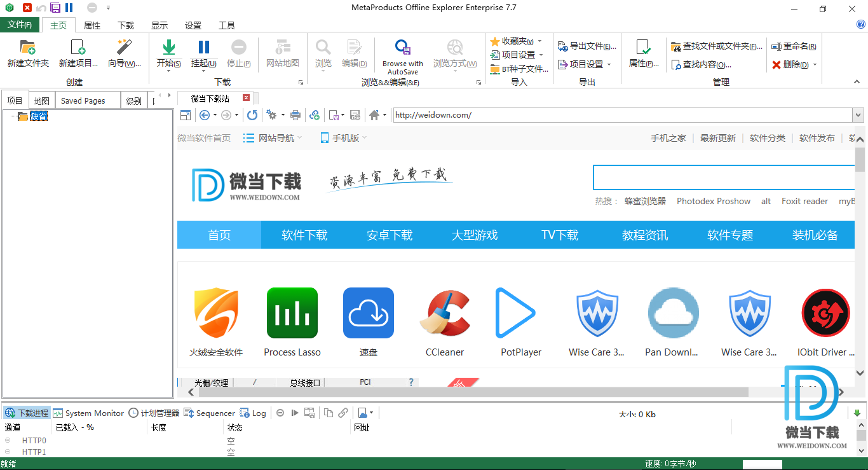Switch to the 下载 ribbon tab
The image size is (868, 470).
(x=126, y=25)
